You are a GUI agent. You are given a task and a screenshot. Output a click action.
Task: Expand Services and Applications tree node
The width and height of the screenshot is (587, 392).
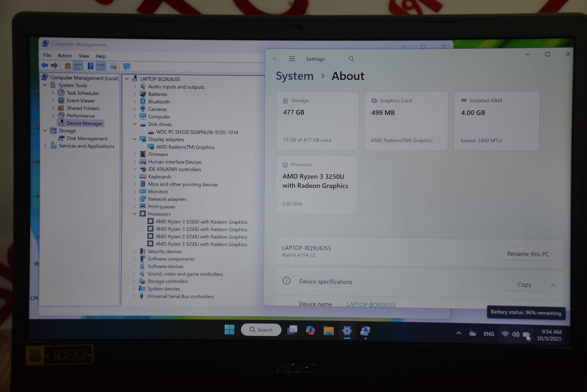pos(45,145)
